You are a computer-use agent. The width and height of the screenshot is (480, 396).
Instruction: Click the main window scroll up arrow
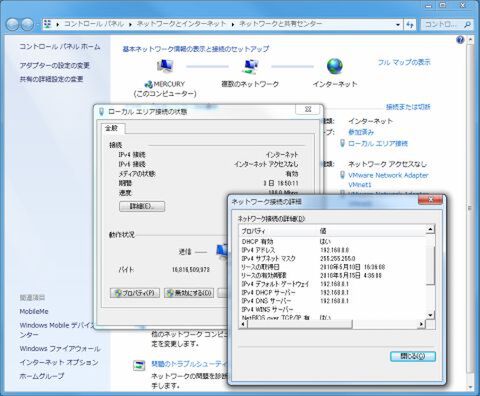(x=470, y=40)
